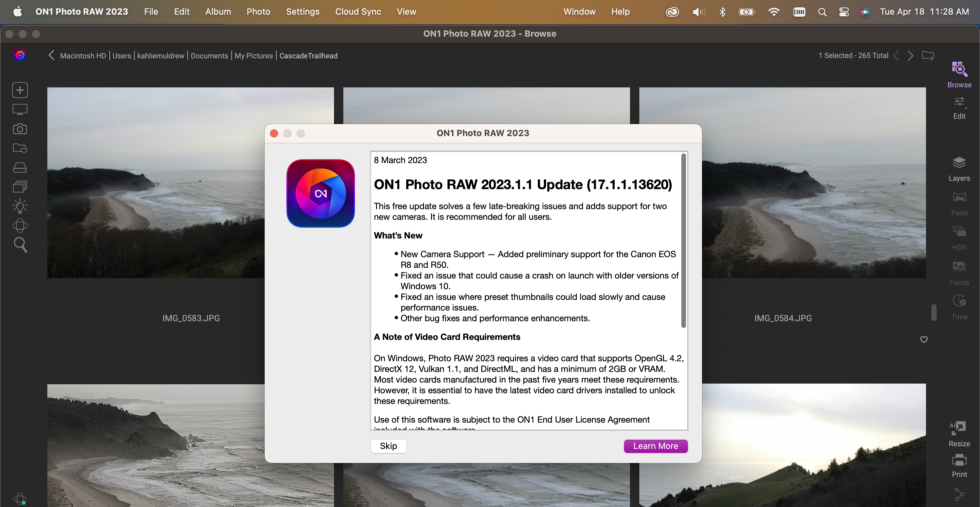
Task: Open the Layers module
Action: tap(959, 169)
